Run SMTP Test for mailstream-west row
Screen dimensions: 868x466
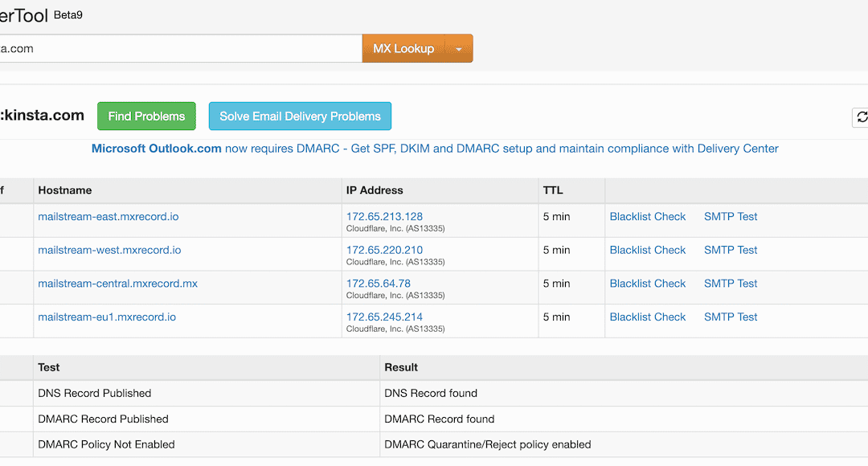tap(731, 250)
